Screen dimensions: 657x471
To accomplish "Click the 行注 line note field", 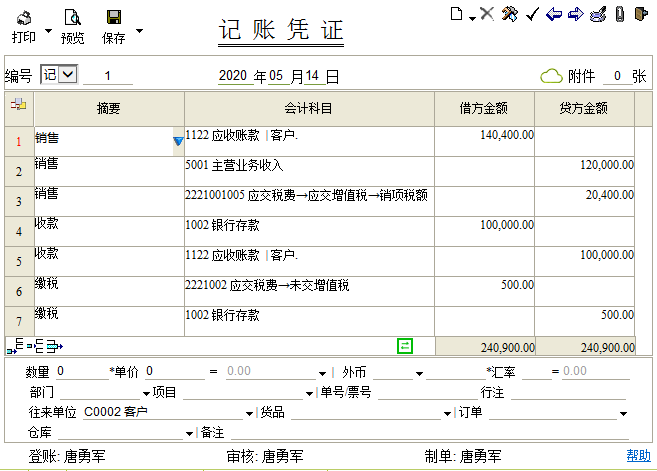I will 568,392.
